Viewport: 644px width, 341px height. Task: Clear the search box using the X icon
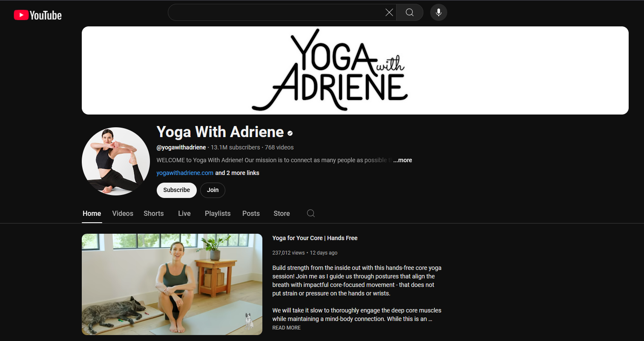click(x=389, y=12)
